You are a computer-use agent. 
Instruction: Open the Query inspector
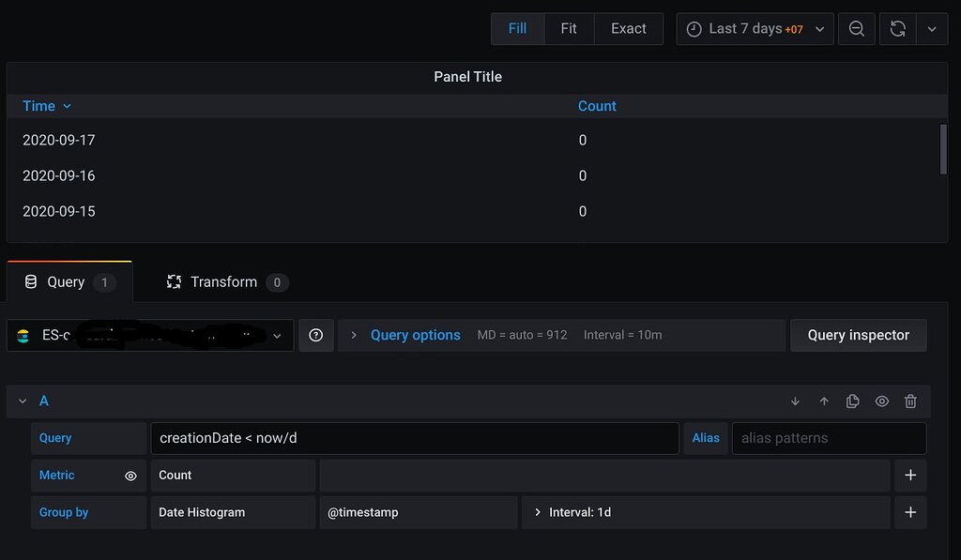[857, 335]
